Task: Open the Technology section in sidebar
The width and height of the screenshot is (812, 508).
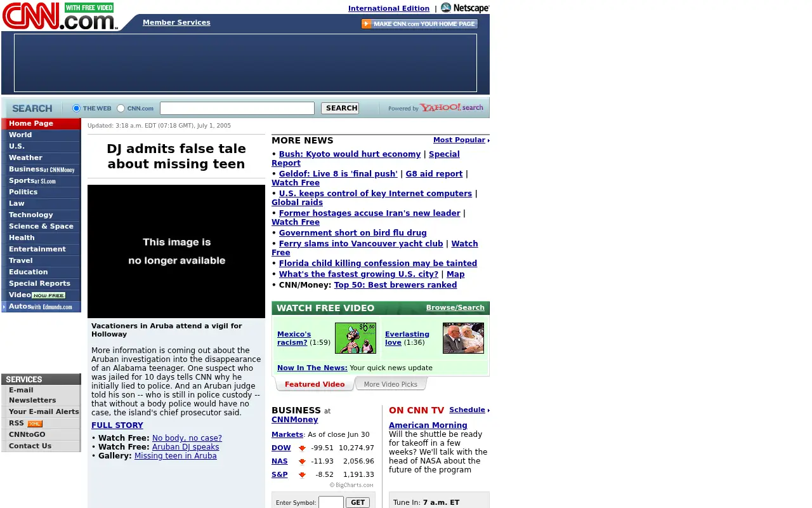Action: click(41, 215)
